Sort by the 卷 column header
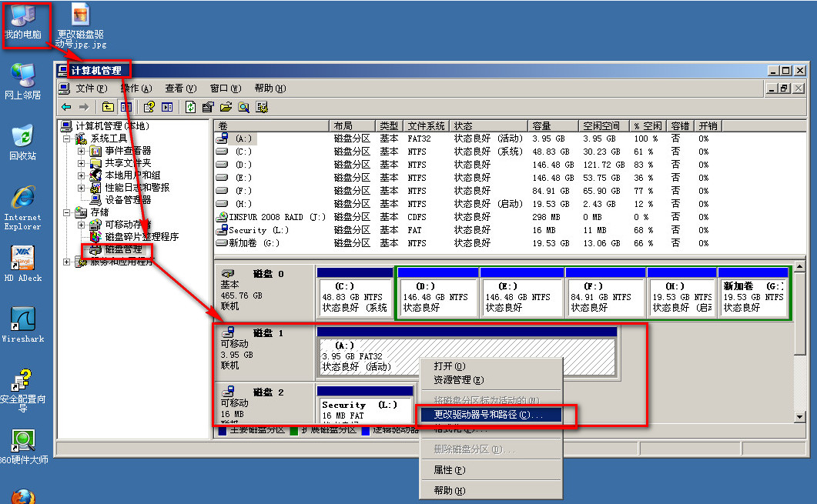The height and width of the screenshot is (504, 817). pos(272,126)
